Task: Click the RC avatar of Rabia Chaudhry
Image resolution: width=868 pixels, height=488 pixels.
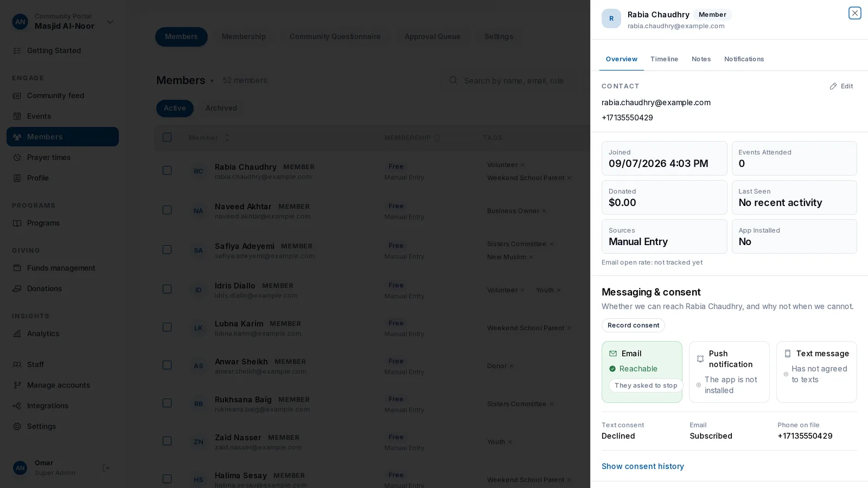Action: pos(199,171)
